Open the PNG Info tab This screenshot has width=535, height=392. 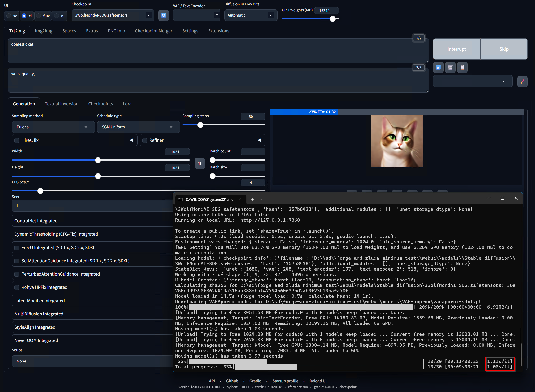click(x=116, y=31)
